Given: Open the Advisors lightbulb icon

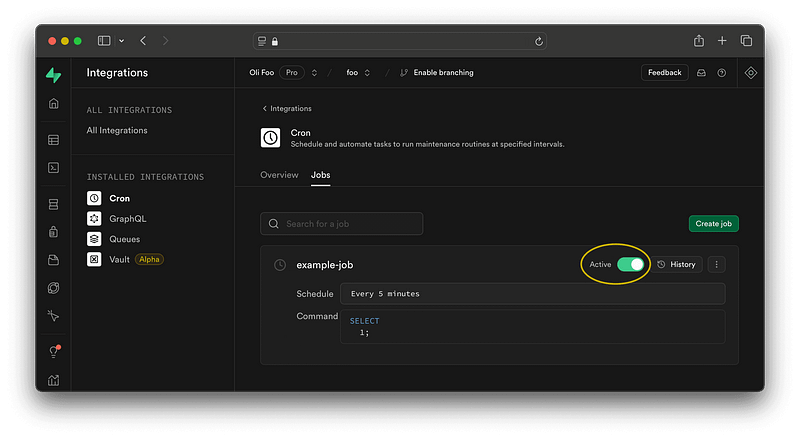Looking at the screenshot, I should pos(54,351).
